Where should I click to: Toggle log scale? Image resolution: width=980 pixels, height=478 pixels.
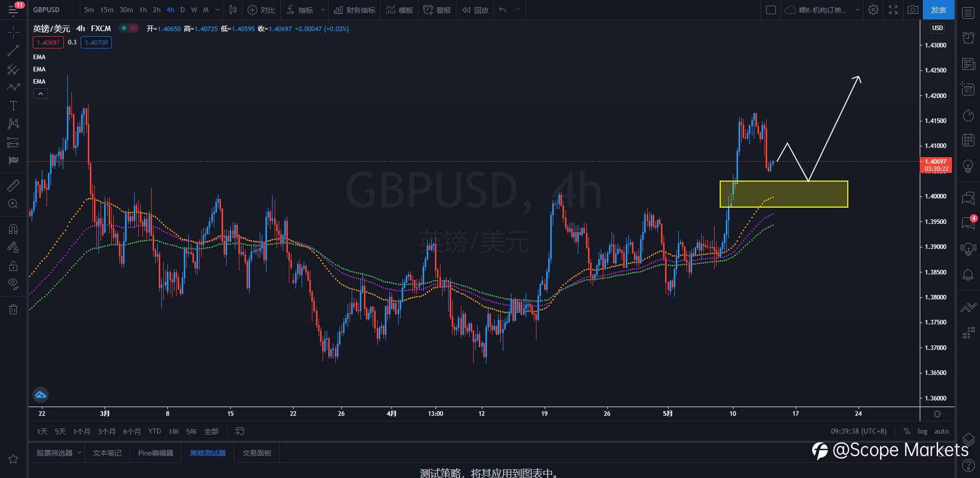922,432
